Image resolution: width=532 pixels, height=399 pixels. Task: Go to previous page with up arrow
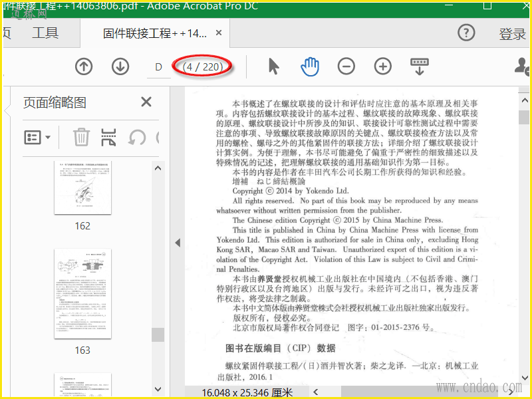pos(84,66)
